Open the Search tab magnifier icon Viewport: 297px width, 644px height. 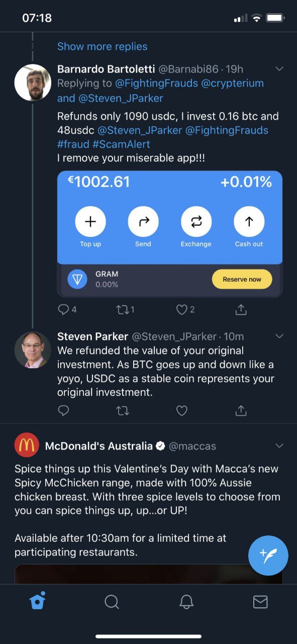[112, 602]
